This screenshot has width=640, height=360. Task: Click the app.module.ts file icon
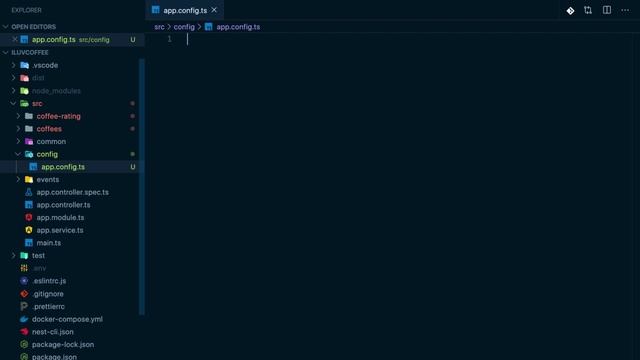click(x=29, y=217)
